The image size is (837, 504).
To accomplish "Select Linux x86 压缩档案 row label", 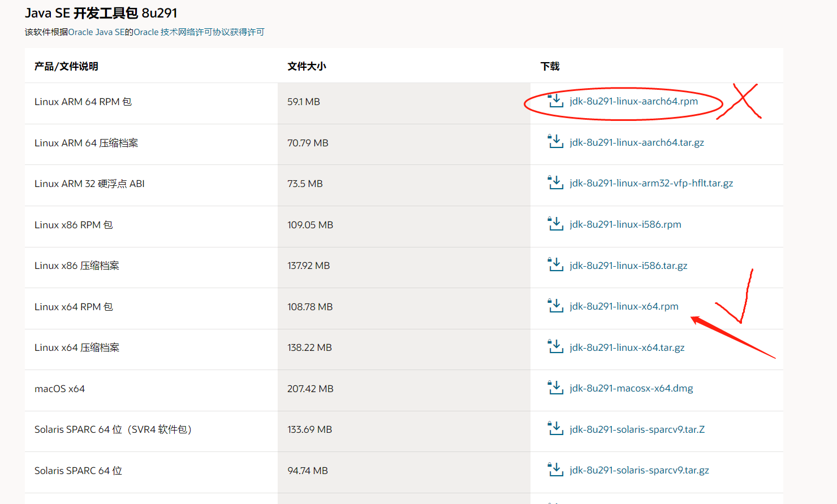I will click(x=77, y=266).
